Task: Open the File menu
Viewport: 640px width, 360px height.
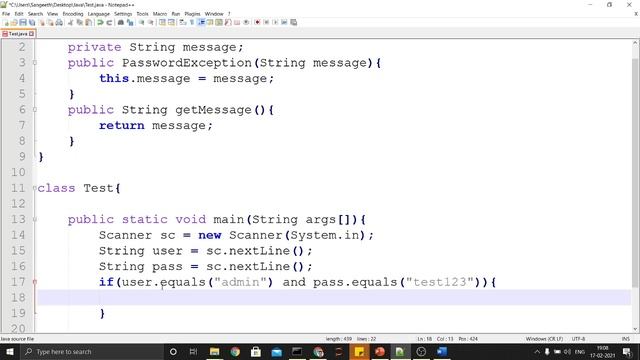Action: (6, 14)
